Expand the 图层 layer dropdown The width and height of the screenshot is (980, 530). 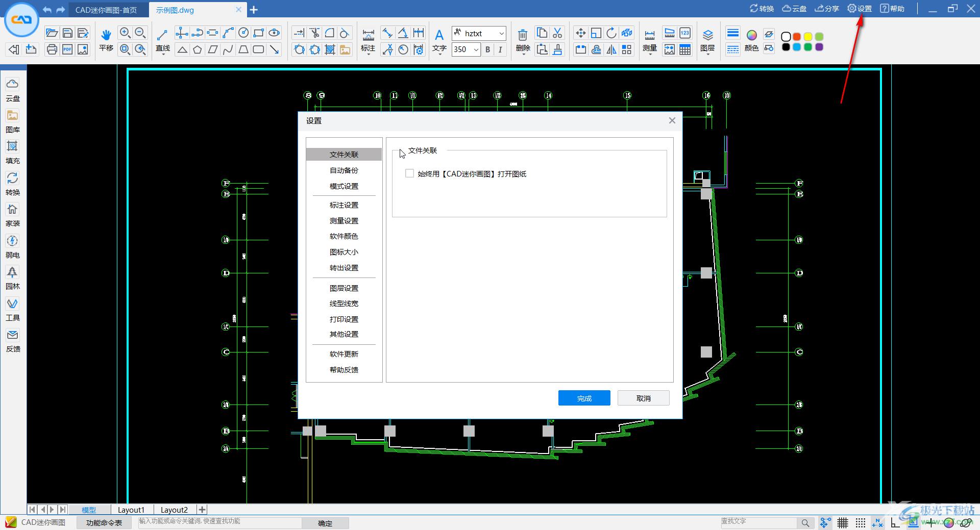click(707, 54)
